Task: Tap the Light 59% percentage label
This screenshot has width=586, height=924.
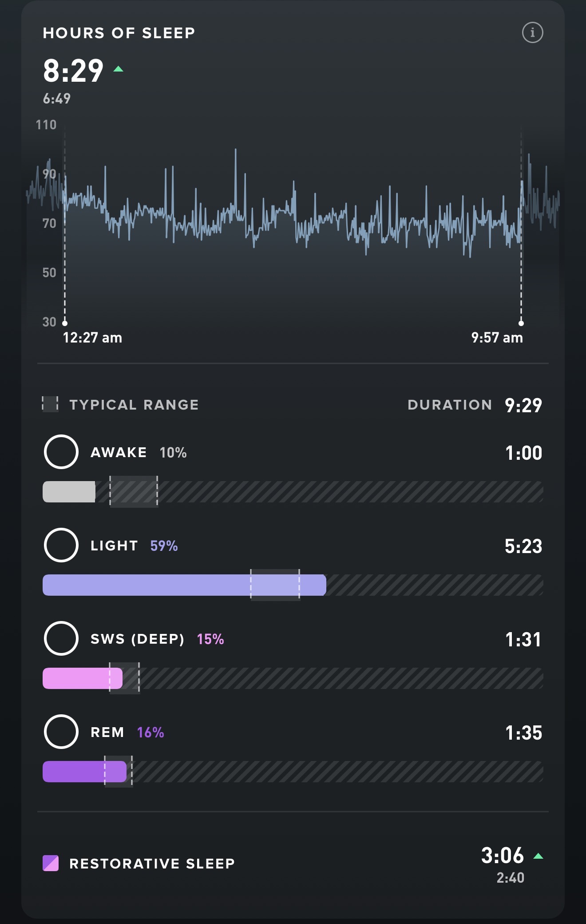Action: tap(164, 546)
